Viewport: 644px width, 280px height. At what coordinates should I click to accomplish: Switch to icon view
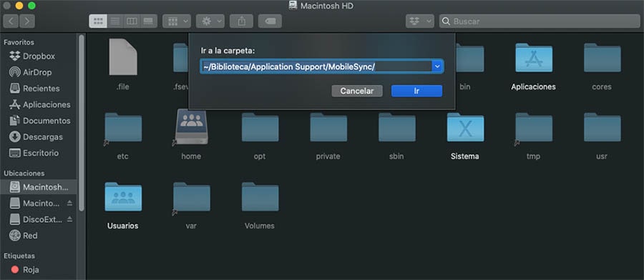pos(98,21)
